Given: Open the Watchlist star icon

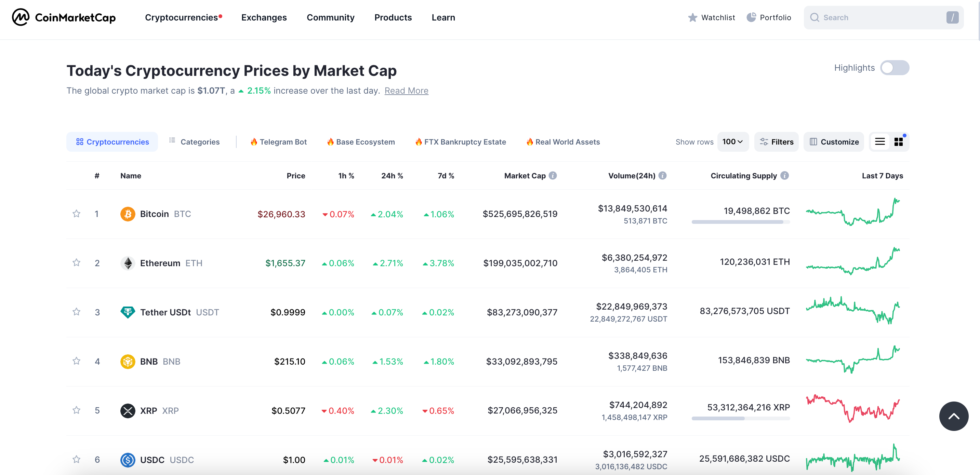Looking at the screenshot, I should (x=692, y=17).
